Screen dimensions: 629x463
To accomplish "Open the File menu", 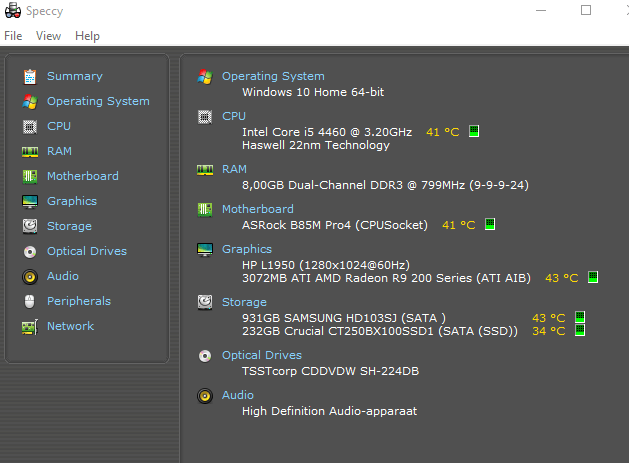I will pos(13,36).
